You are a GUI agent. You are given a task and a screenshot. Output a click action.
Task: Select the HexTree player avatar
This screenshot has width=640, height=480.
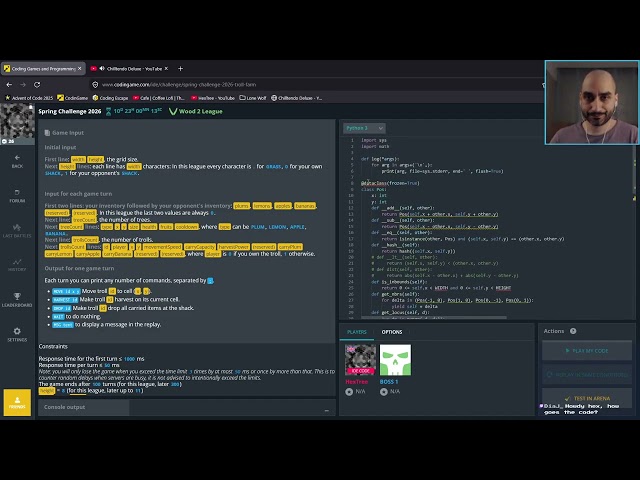(x=360, y=360)
